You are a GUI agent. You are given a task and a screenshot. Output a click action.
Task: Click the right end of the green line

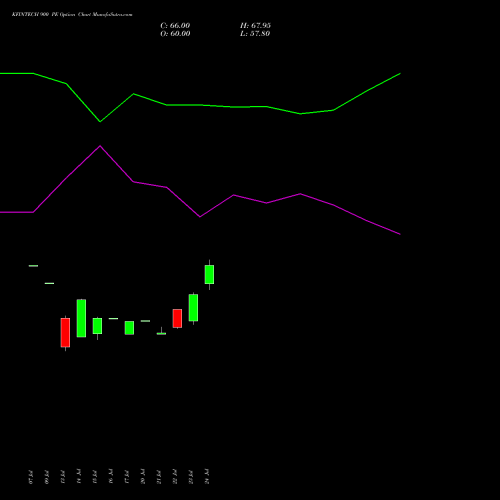400,74
